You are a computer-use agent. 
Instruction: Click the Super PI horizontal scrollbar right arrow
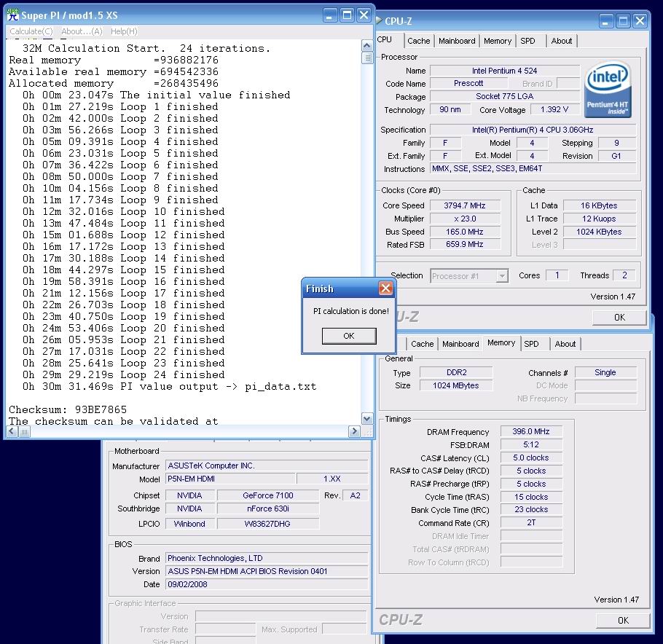coord(354,431)
